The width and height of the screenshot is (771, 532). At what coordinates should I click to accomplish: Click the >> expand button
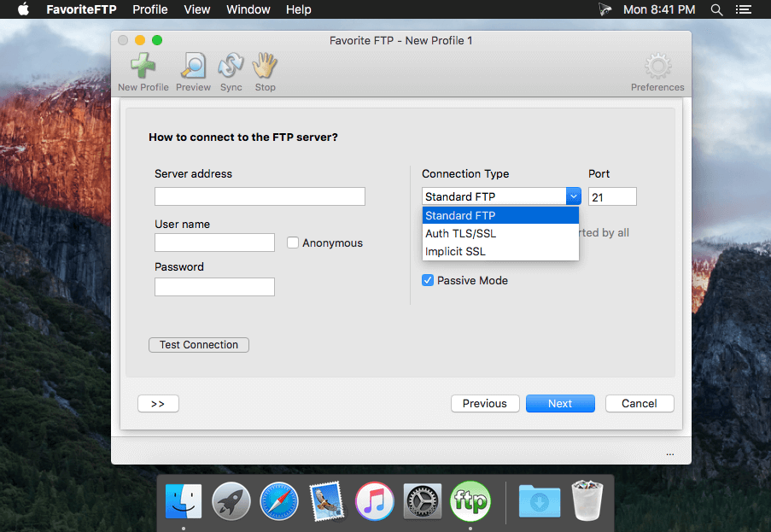(x=158, y=404)
